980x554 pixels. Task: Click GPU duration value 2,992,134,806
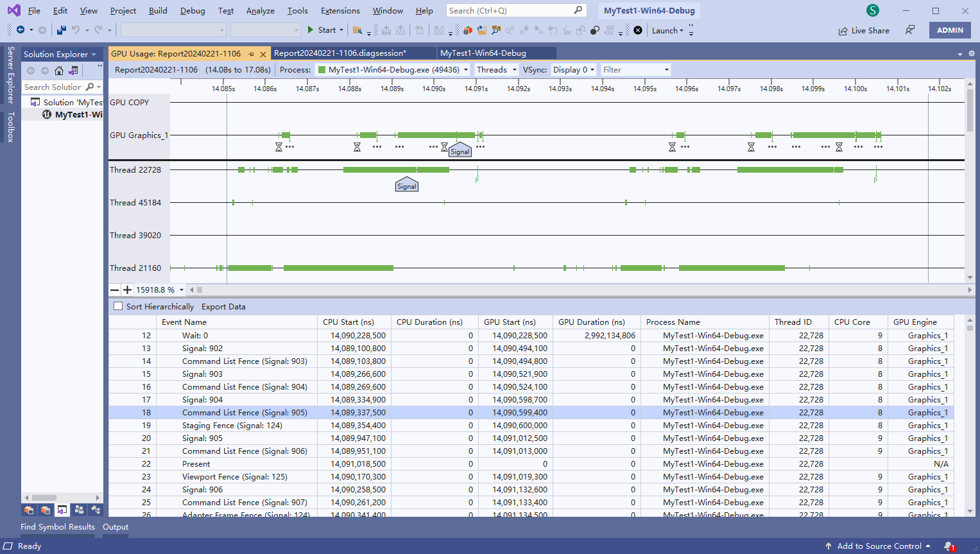tap(610, 336)
